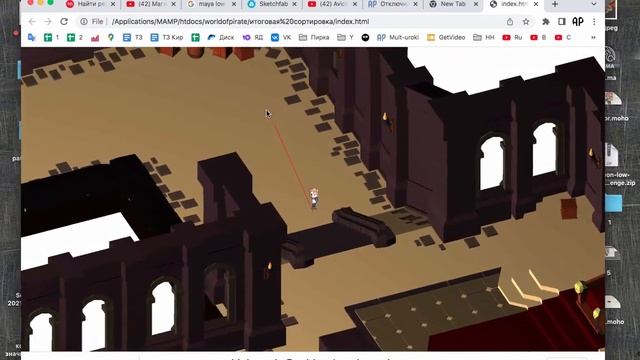Open the "НН" bookmarks folder
Image resolution: width=640 pixels, height=360 pixels.
point(484,38)
